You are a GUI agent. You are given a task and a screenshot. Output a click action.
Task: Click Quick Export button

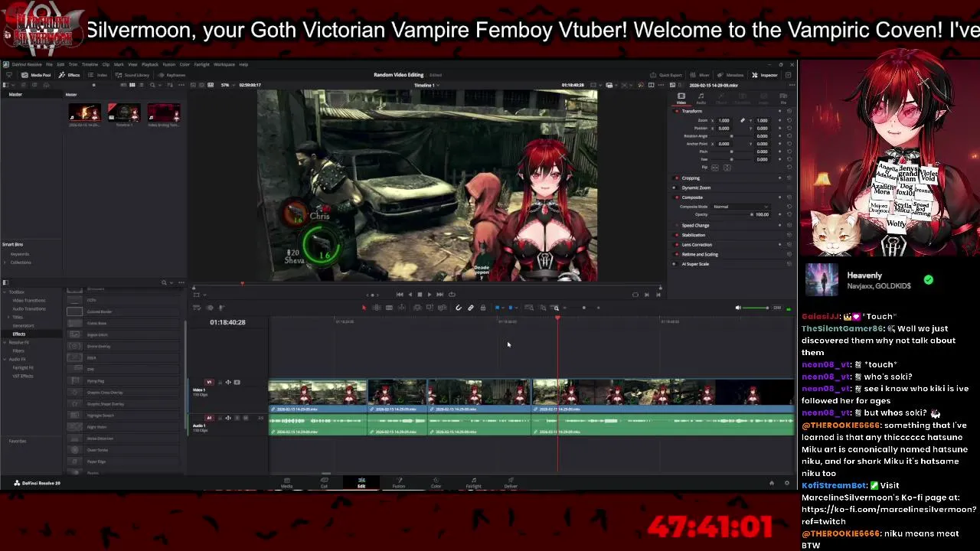point(666,75)
